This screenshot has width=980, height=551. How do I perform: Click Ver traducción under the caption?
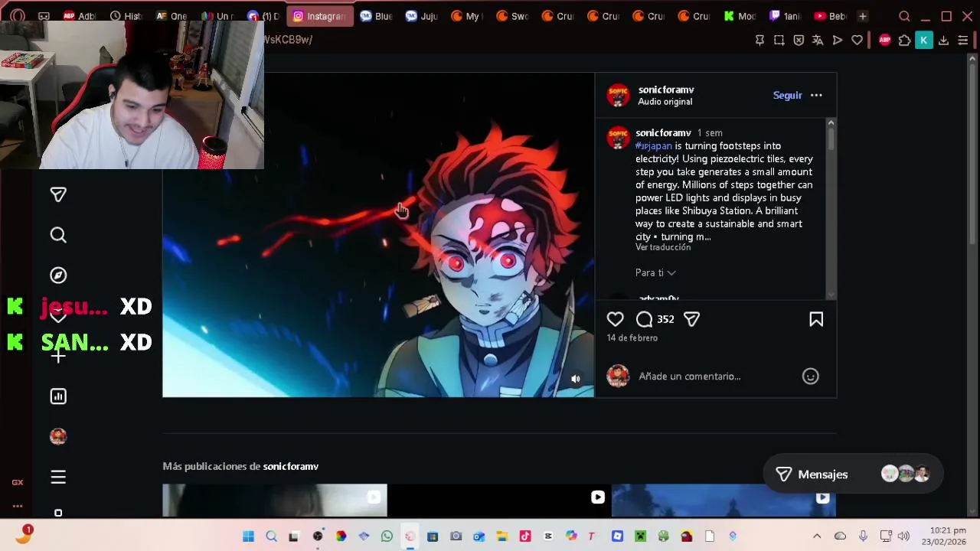click(662, 247)
